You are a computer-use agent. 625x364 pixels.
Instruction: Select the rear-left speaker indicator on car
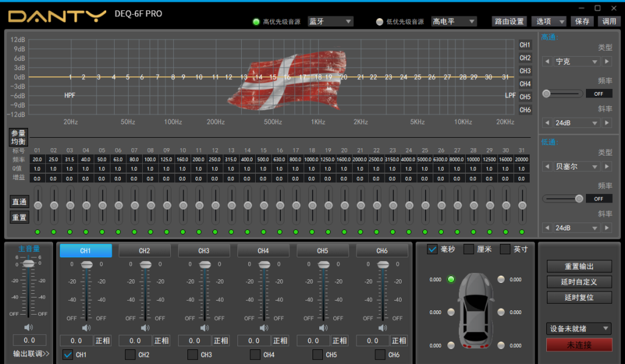(451, 345)
